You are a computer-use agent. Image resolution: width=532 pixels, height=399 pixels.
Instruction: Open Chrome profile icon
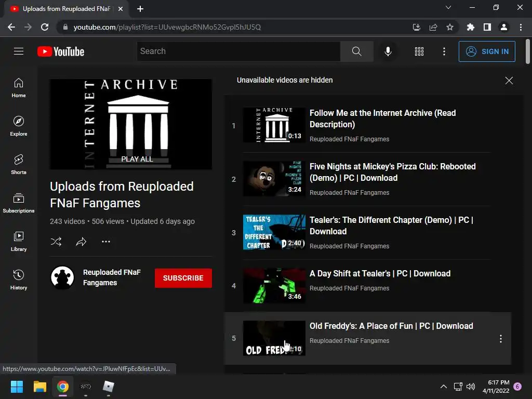504,27
